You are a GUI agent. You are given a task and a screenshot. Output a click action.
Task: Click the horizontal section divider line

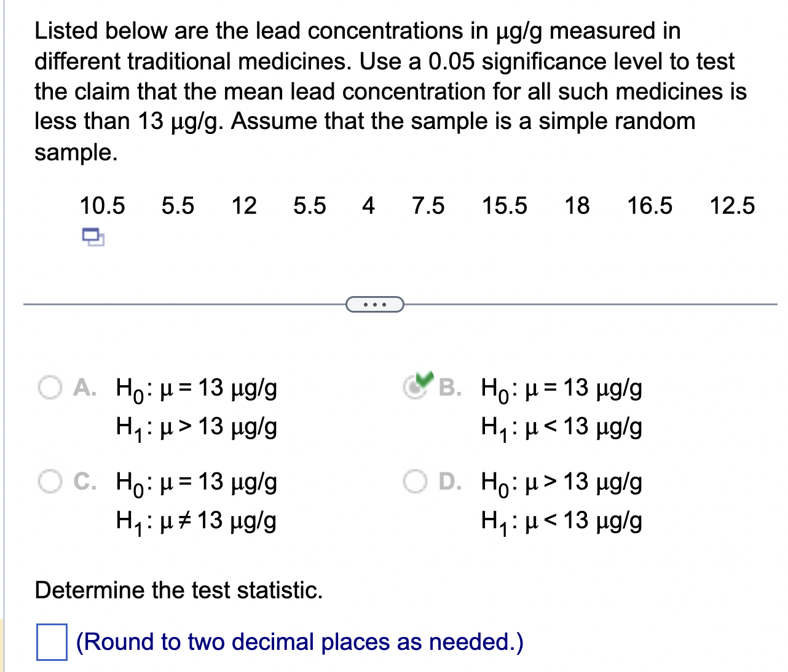pyautogui.click(x=184, y=303)
